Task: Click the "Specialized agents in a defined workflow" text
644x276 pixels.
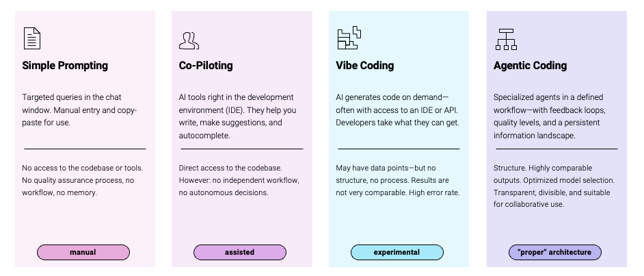Action: 550,116
